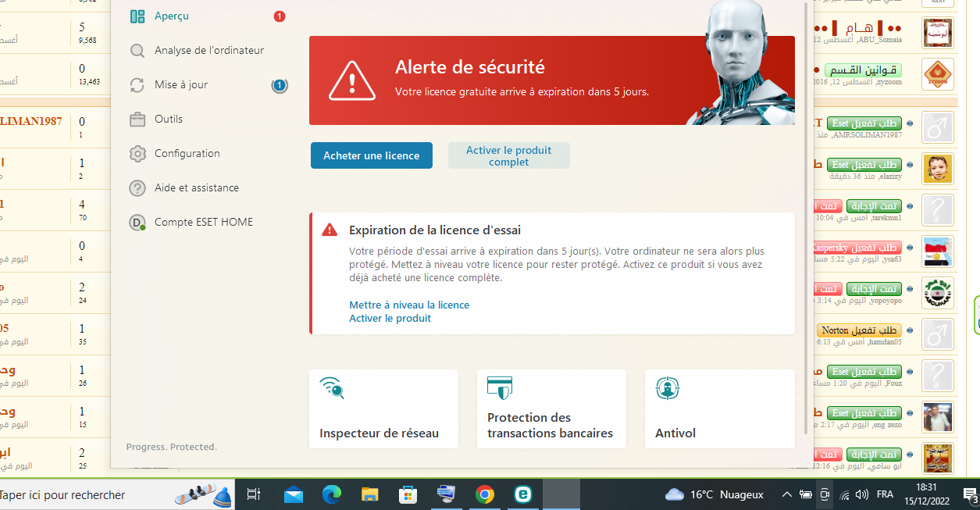The image size is (980, 510).
Task: Open Task View from the taskbar
Action: point(253,494)
